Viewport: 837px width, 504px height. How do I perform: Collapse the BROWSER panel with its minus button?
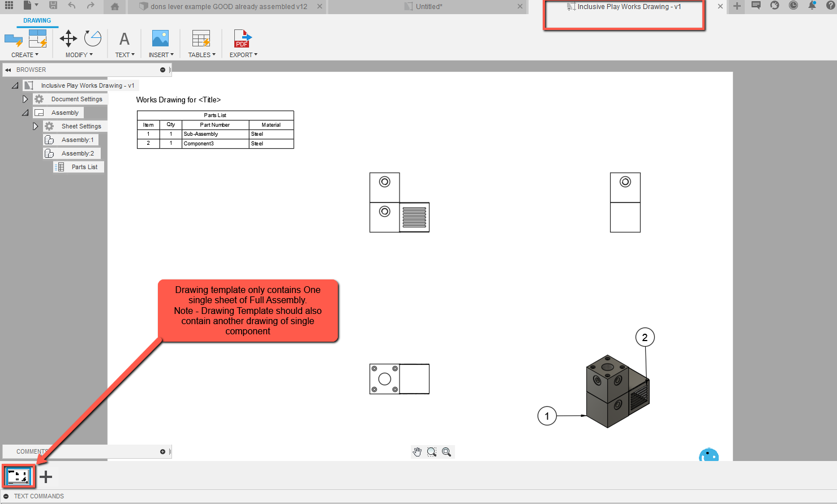tap(162, 70)
